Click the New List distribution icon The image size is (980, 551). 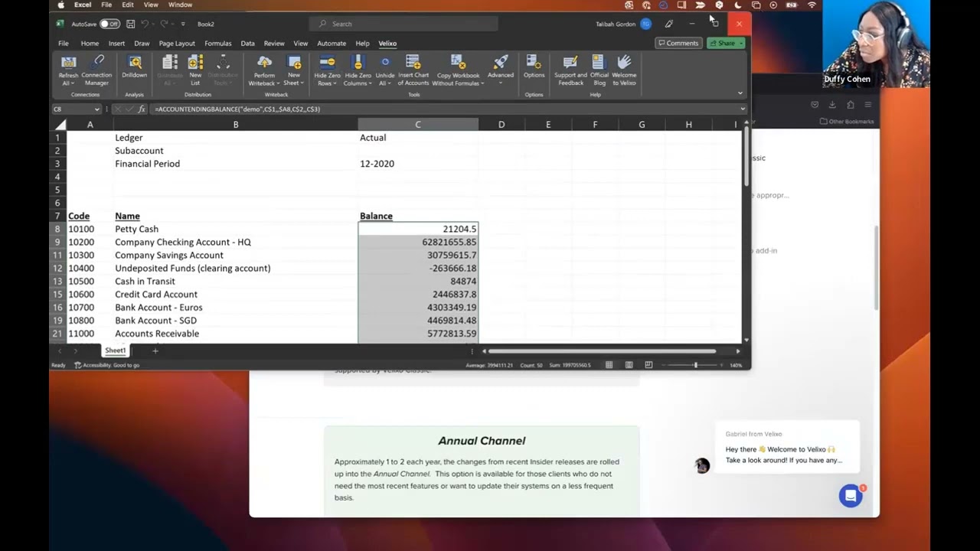tap(195, 63)
